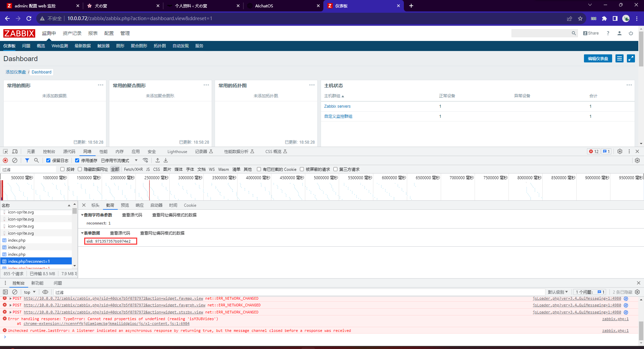The width and height of the screenshot is (644, 349).
Task: Stop recording the network log
Action: 5,160
